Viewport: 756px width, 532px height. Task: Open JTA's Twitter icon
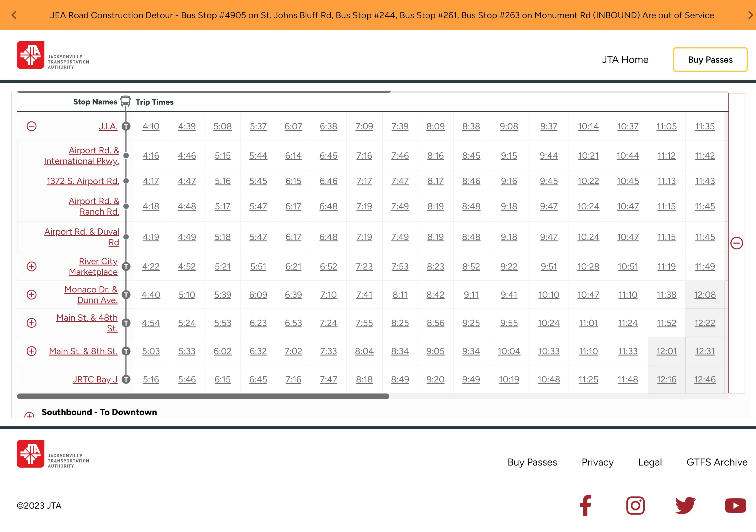(x=685, y=505)
